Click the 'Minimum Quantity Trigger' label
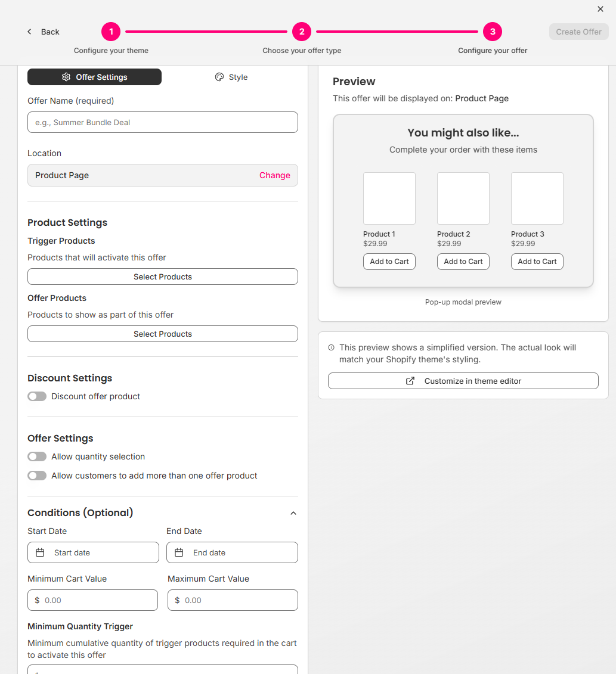This screenshot has width=616, height=674. (80, 626)
